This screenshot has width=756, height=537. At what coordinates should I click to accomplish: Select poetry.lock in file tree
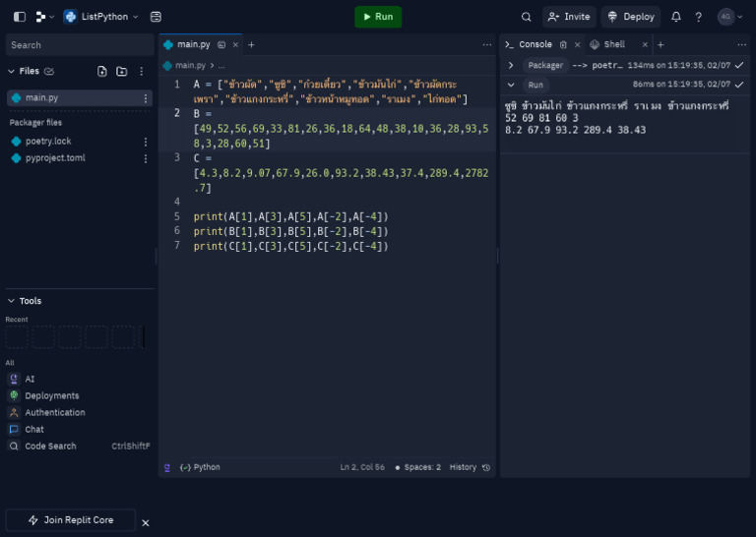(47, 142)
